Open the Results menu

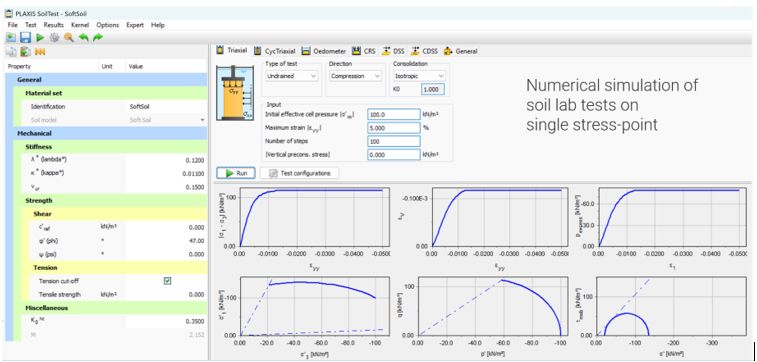tap(54, 25)
